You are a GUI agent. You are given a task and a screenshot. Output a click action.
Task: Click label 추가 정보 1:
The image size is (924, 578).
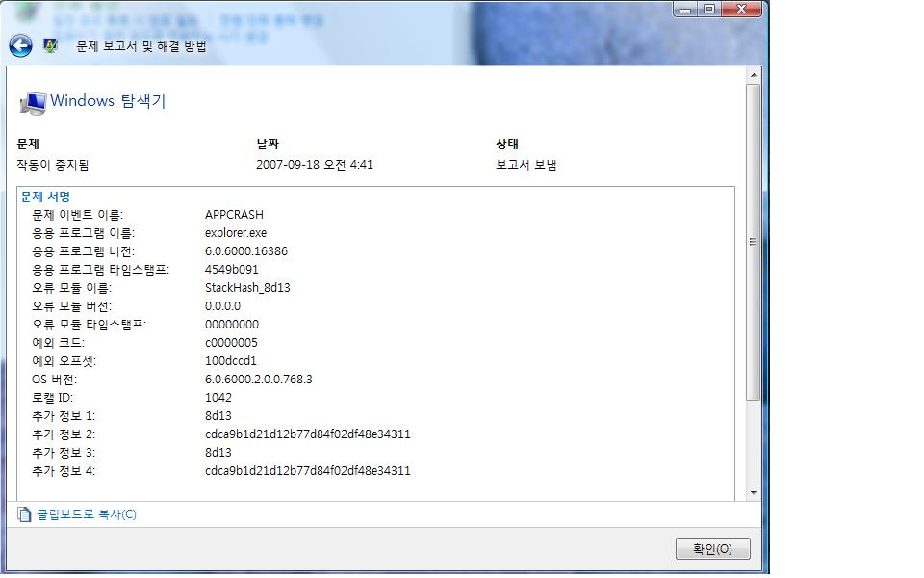[64, 416]
